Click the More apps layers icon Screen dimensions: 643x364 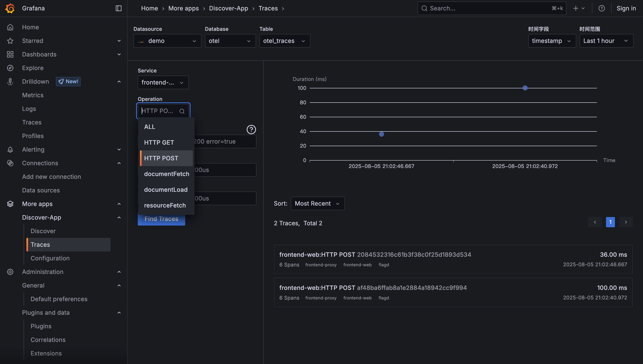point(10,204)
